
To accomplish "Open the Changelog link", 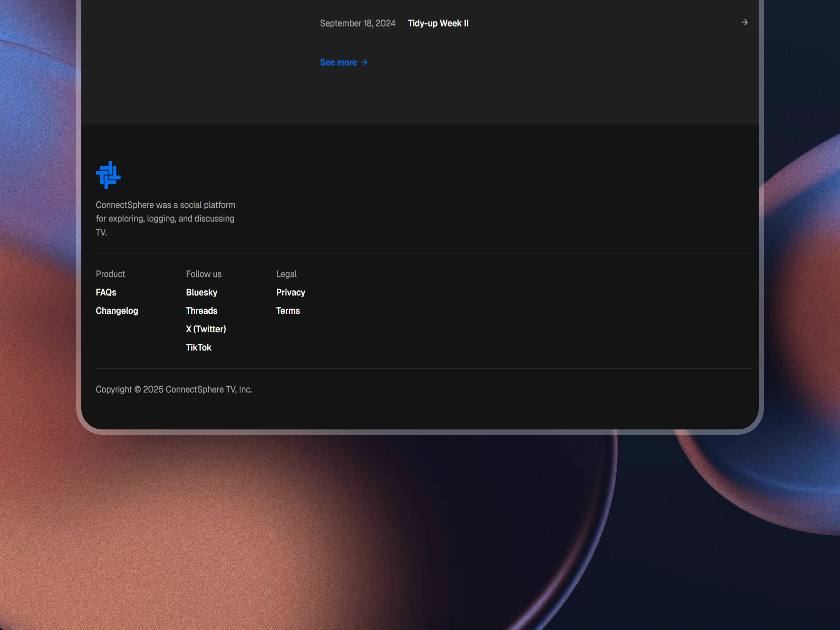I will 117,311.
